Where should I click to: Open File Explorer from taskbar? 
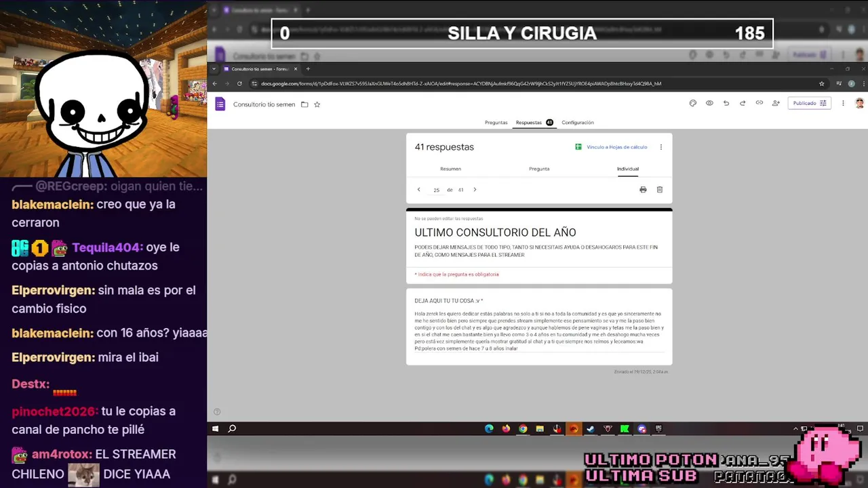[x=540, y=428]
